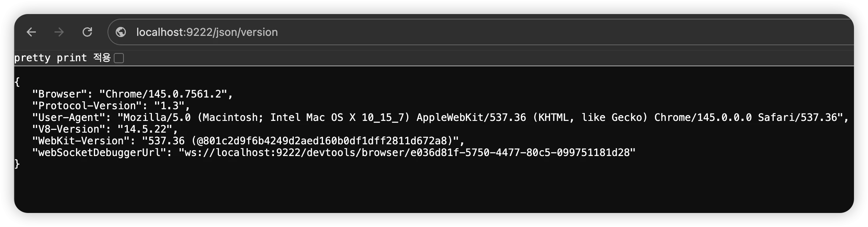Enable the pretty print checkbox

coord(119,58)
